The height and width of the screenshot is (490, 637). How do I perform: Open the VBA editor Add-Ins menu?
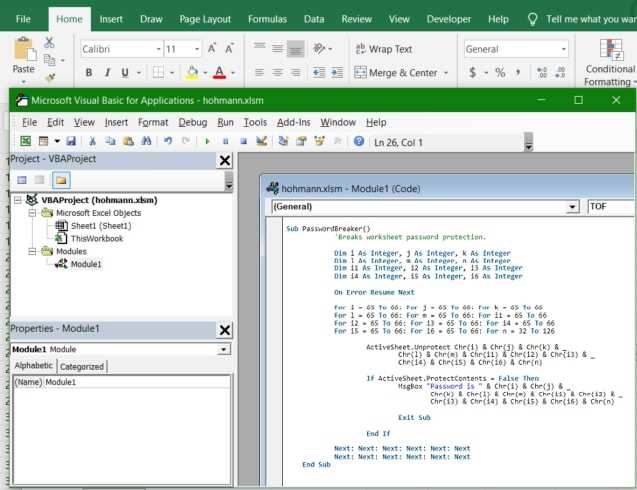293,122
